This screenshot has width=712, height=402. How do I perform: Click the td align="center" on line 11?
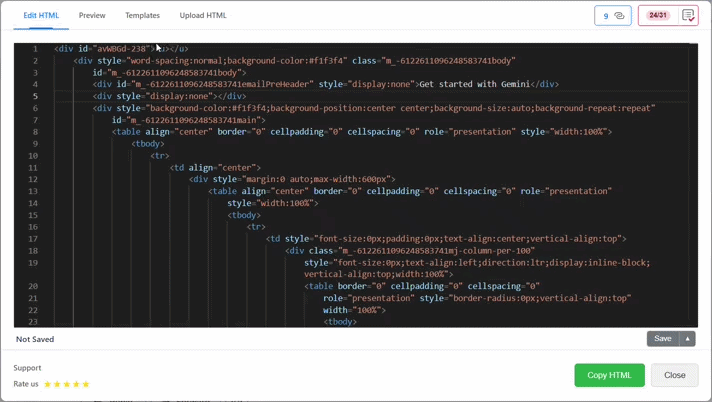pyautogui.click(x=215, y=168)
